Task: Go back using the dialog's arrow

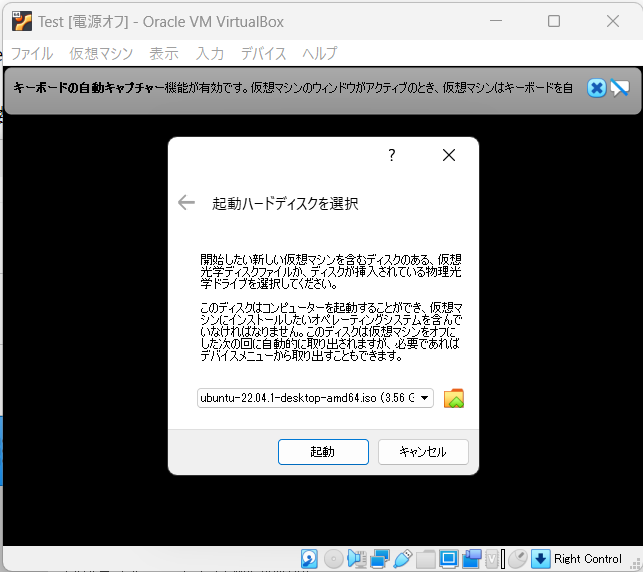Action: [186, 203]
